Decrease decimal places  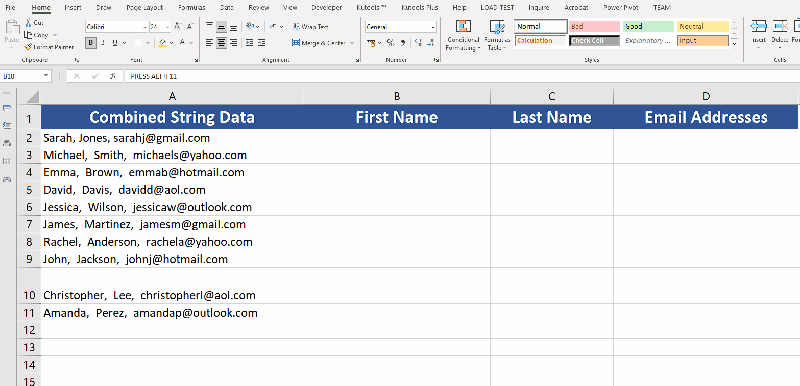pos(431,43)
